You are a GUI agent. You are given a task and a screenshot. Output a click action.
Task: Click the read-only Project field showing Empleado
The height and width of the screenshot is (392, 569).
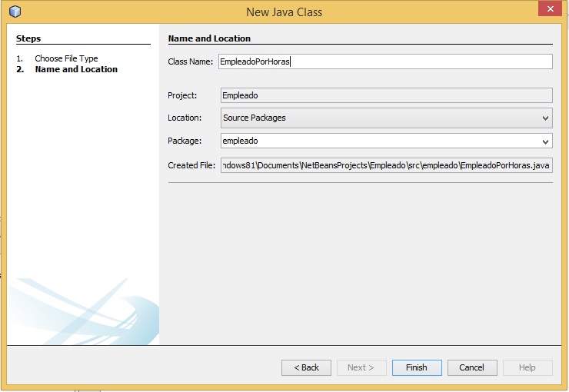384,95
